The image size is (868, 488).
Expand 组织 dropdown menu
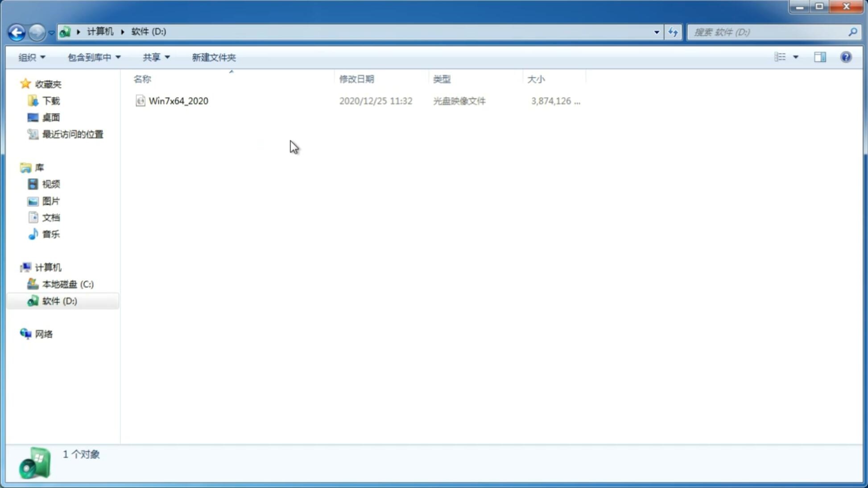tap(31, 56)
